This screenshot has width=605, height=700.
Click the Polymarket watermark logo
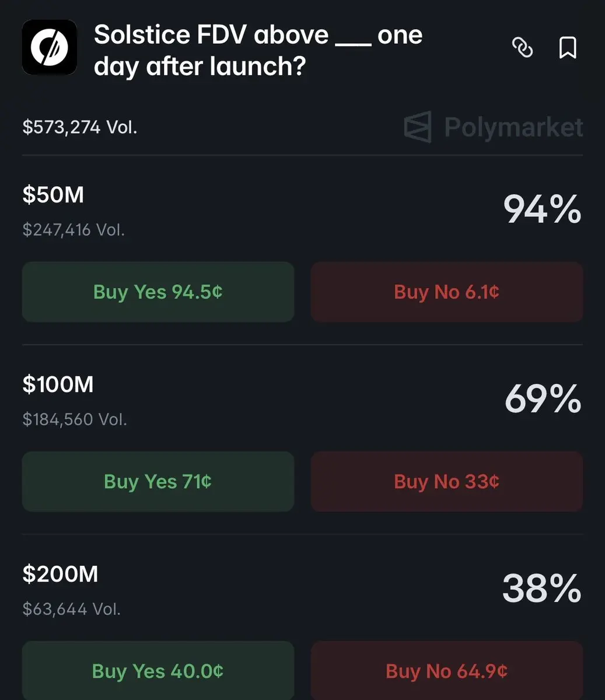pos(494,127)
